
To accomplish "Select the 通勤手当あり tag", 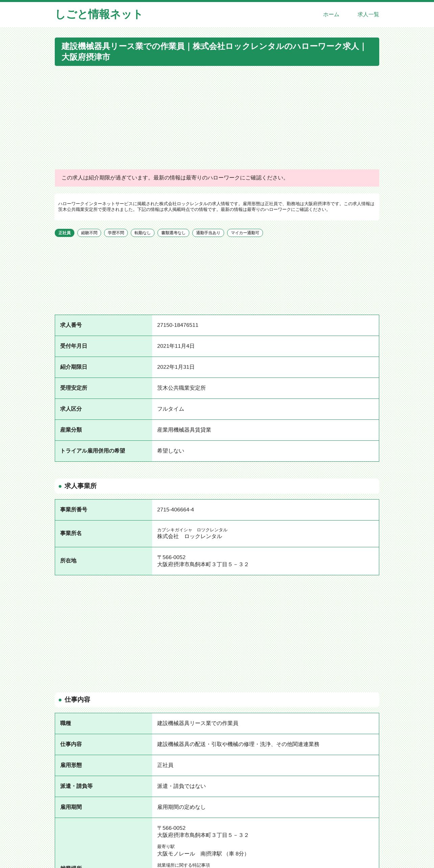I will click(208, 233).
